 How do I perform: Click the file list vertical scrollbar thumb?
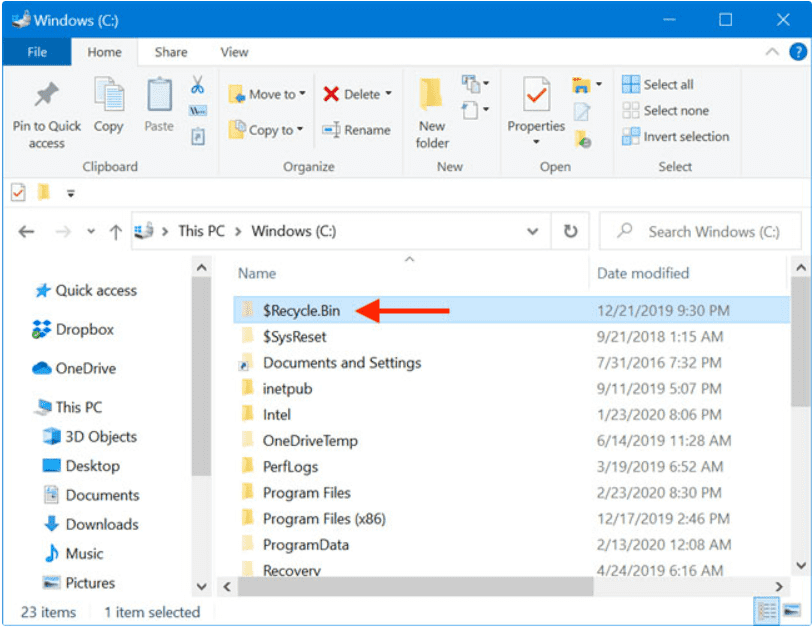click(801, 342)
